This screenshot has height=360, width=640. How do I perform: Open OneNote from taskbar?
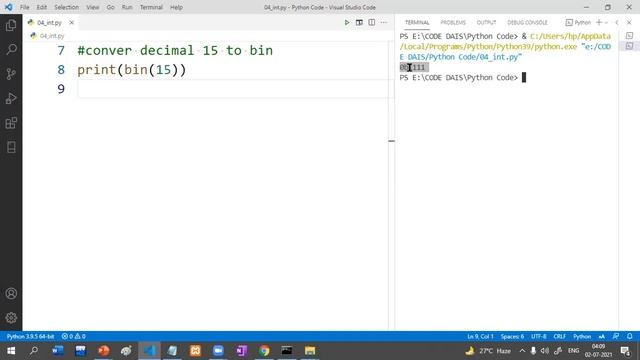[x=241, y=351]
